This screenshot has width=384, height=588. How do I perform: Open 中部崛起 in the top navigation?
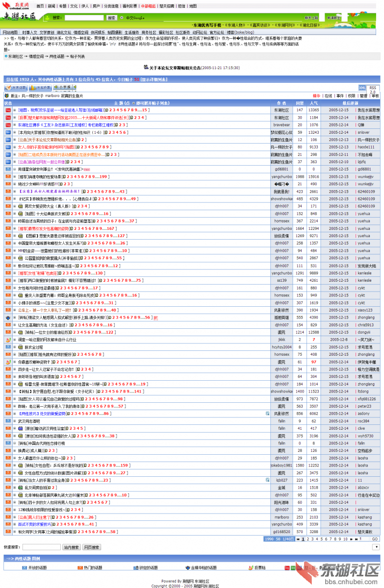[148, 6]
